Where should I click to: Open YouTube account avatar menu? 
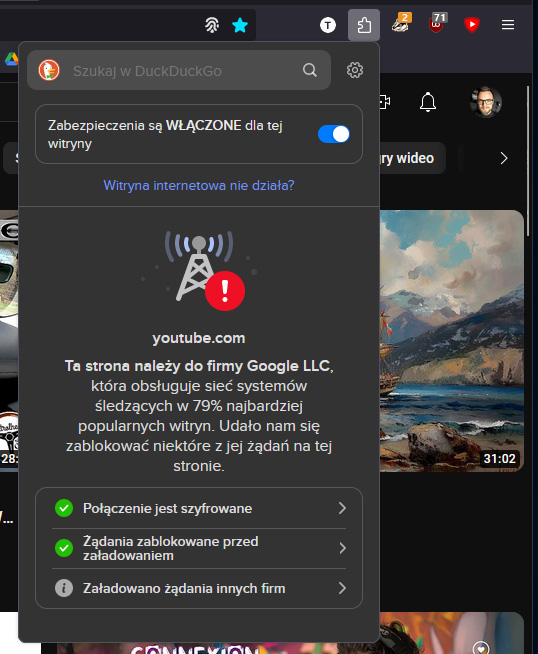(486, 102)
